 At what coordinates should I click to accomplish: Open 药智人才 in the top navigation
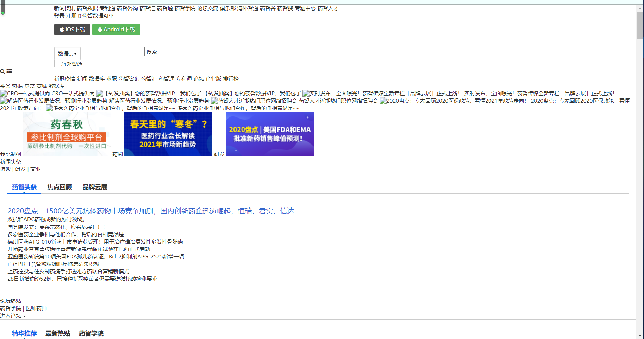328,8
